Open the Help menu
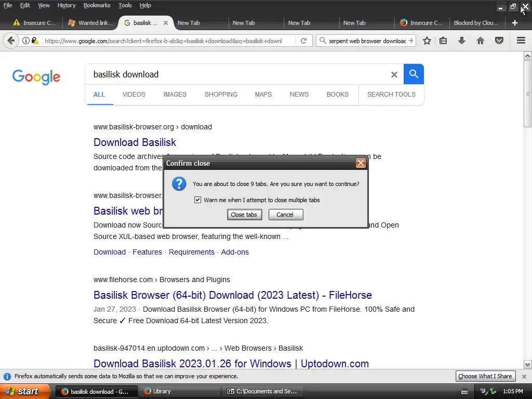This screenshot has height=399, width=532. point(145,5)
